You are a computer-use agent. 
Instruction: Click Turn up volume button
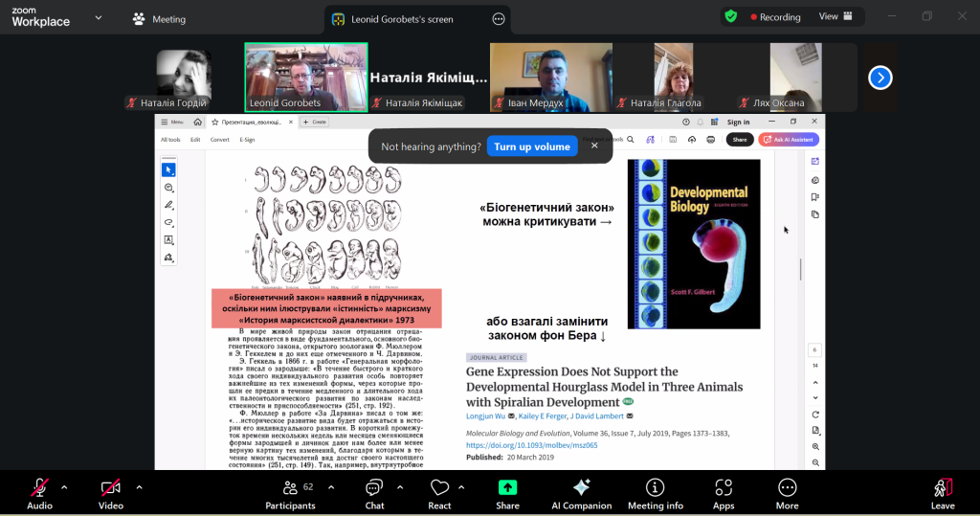[532, 146]
